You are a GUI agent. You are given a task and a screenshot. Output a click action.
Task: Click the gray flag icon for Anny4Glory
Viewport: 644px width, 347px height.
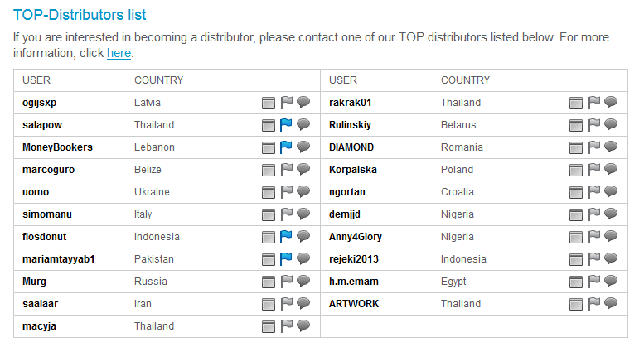pos(593,237)
